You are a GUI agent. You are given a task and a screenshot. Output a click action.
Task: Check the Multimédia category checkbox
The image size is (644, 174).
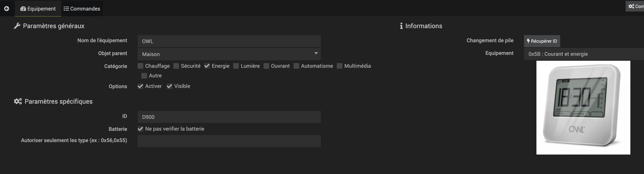click(x=340, y=66)
